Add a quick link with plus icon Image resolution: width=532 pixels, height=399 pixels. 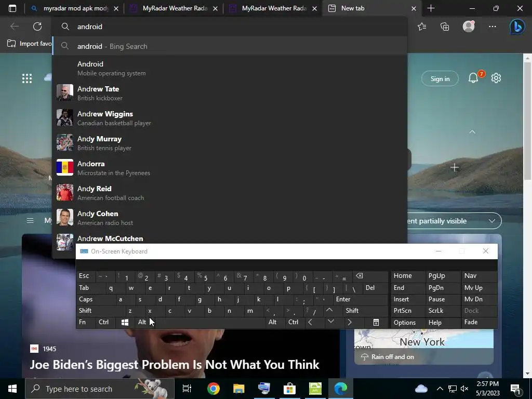[454, 167]
